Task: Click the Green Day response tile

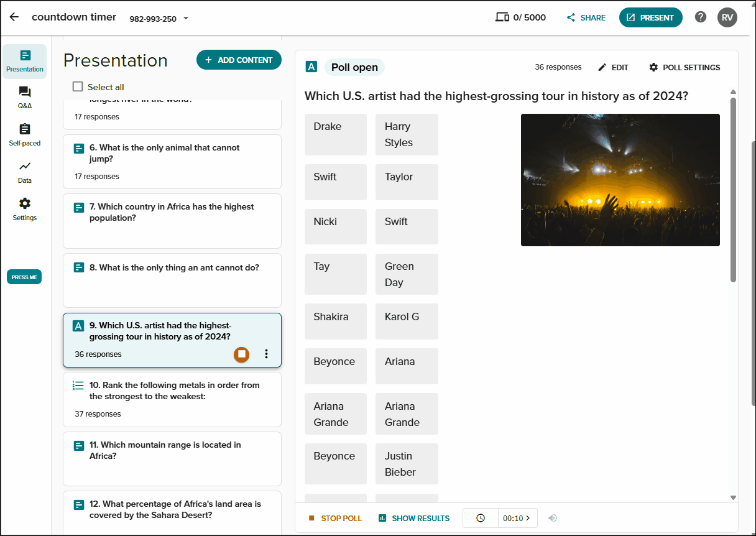Action: [x=407, y=274]
